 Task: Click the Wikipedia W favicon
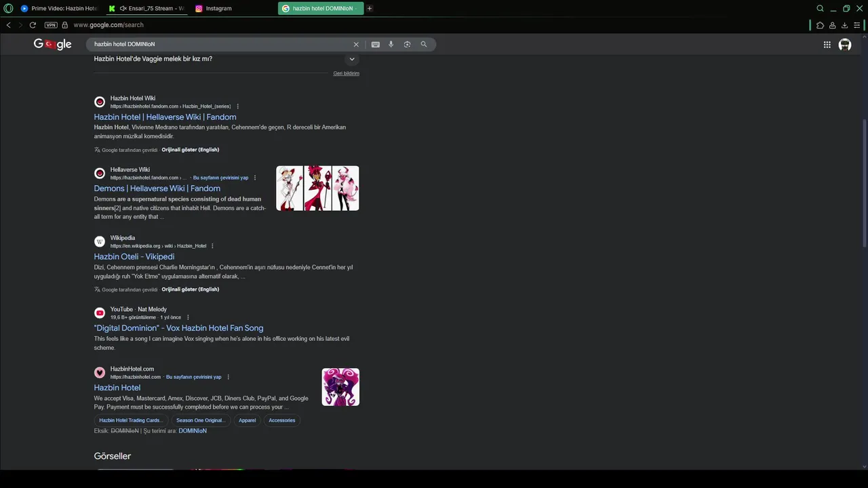tap(100, 242)
